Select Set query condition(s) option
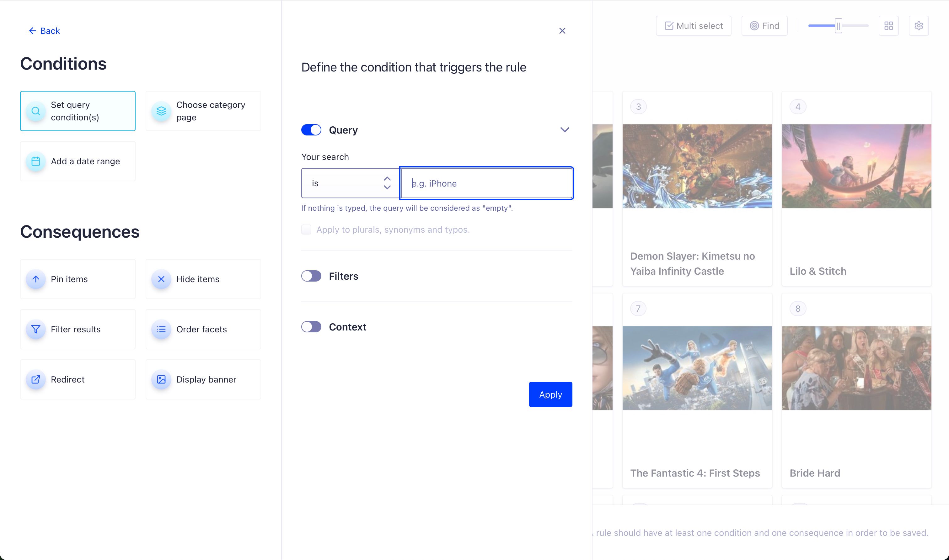Viewport: 949px width, 560px height. pyautogui.click(x=78, y=111)
